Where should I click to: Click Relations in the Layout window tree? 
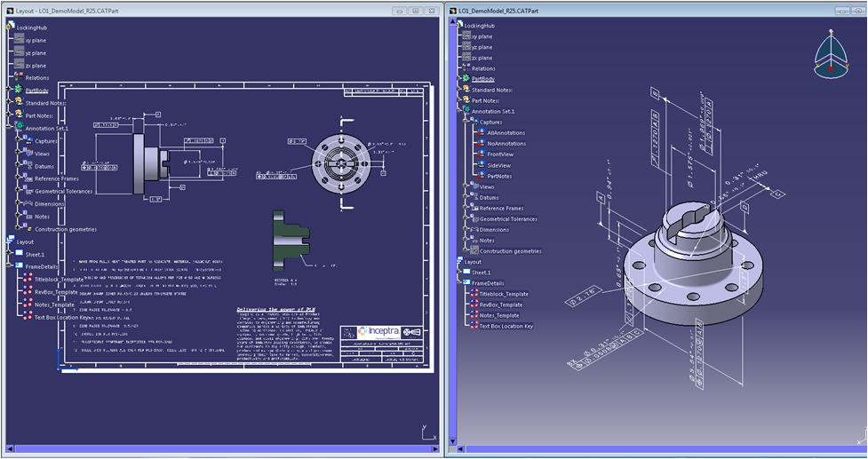coord(37,78)
